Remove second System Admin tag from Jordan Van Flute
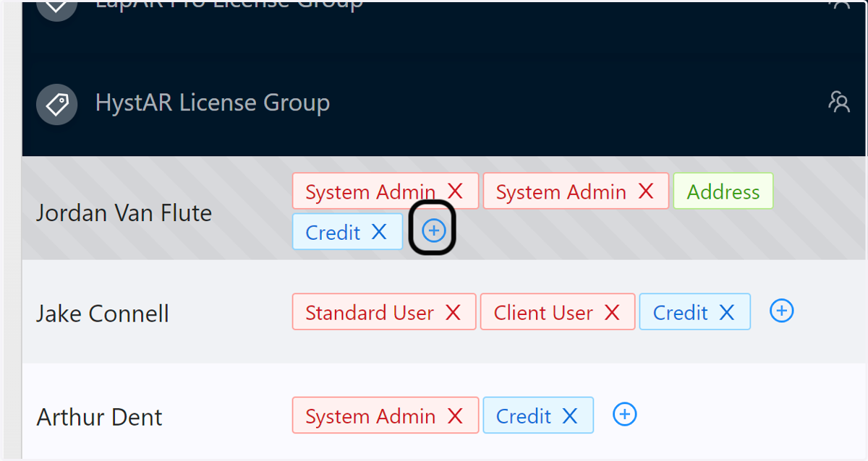This screenshot has width=868, height=461. pos(645,191)
